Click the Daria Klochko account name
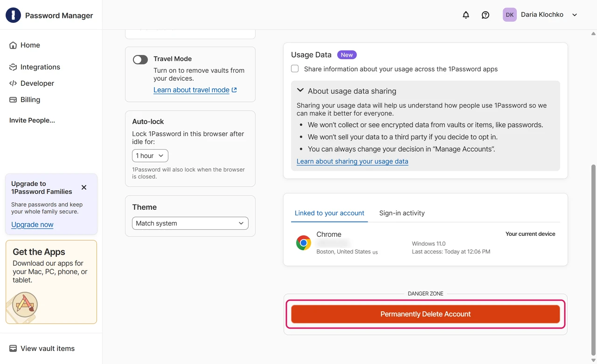This screenshot has width=597, height=364. (x=542, y=15)
